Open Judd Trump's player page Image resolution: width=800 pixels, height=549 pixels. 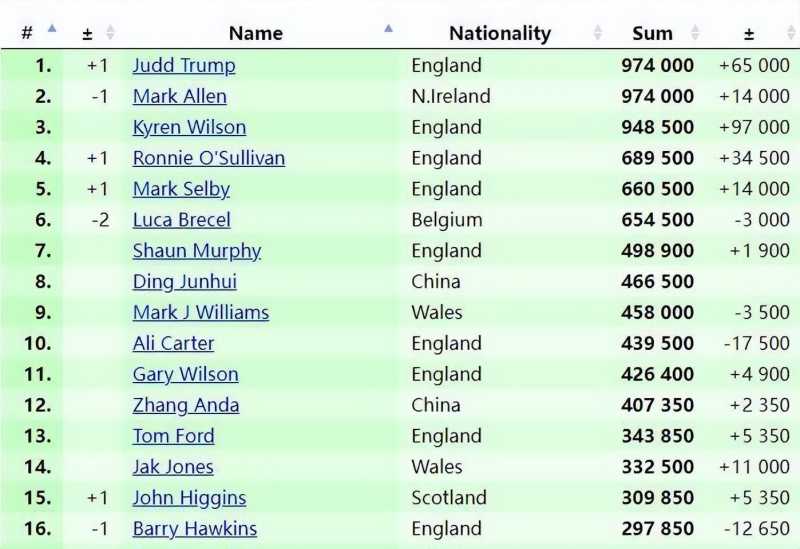(x=184, y=66)
